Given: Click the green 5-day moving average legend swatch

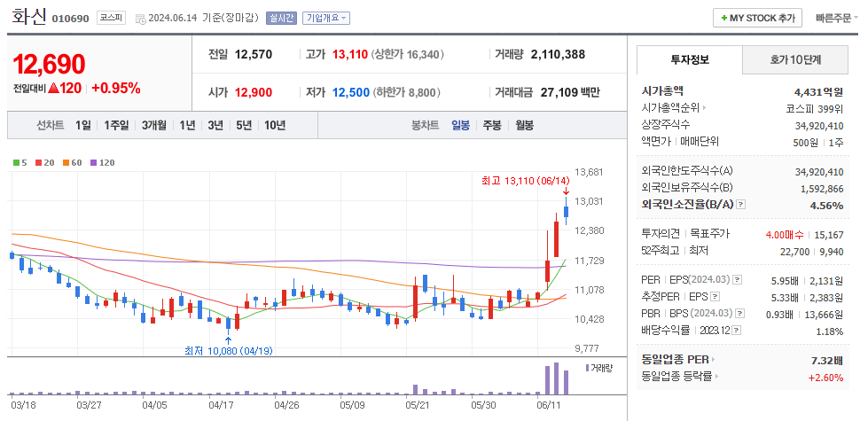Looking at the screenshot, I should (x=16, y=163).
